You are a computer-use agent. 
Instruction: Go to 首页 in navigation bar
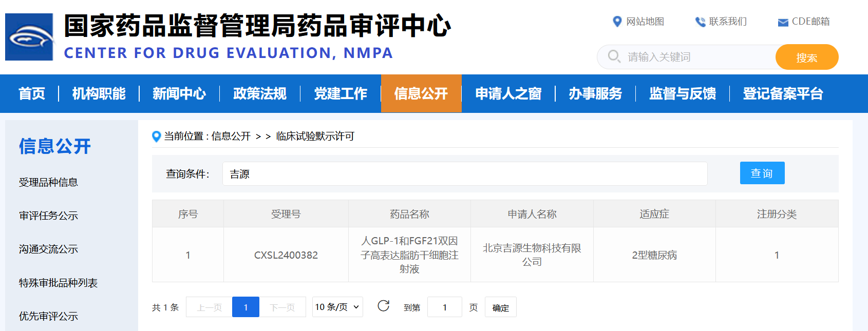click(32, 93)
